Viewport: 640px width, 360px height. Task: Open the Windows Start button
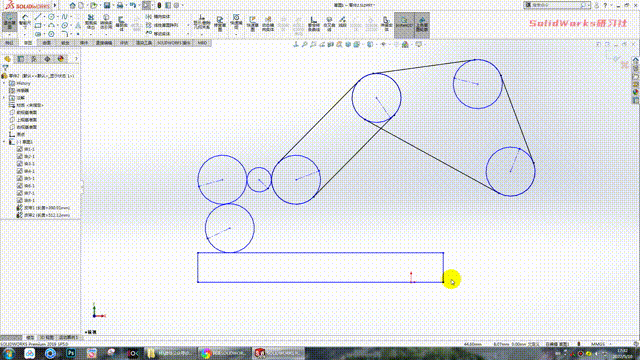9,353
